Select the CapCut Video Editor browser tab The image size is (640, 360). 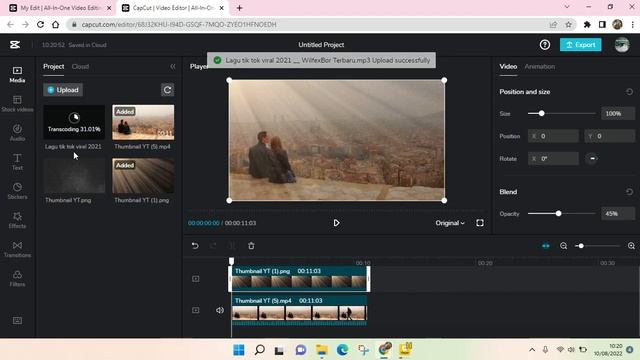[173, 8]
